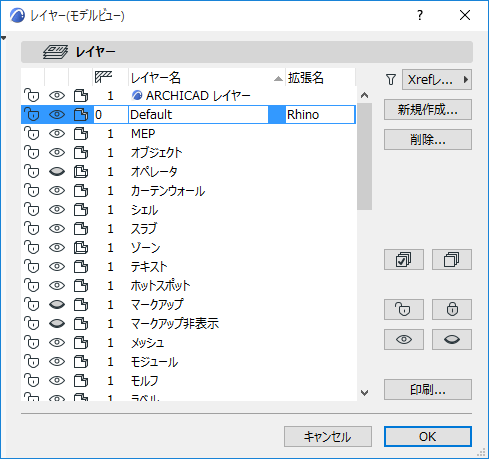This screenshot has height=459, width=489.
Task: Hide the スラブ layer
Action: [57, 229]
